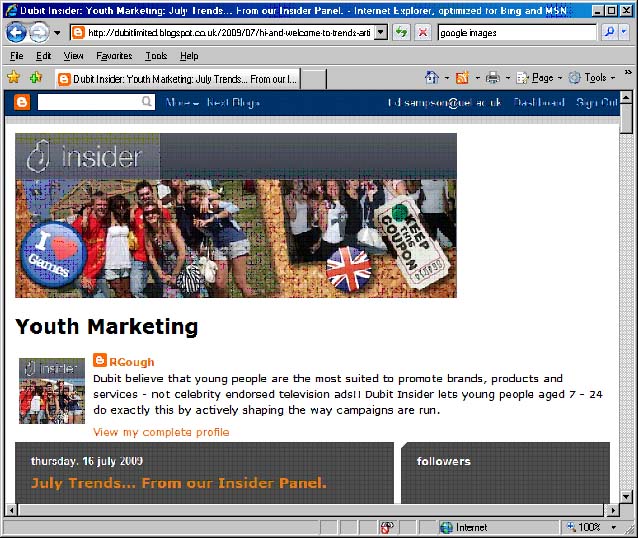Click the vertical scrollbar down arrow
Image resolution: width=638 pixels, height=538 pixels.
(627, 497)
